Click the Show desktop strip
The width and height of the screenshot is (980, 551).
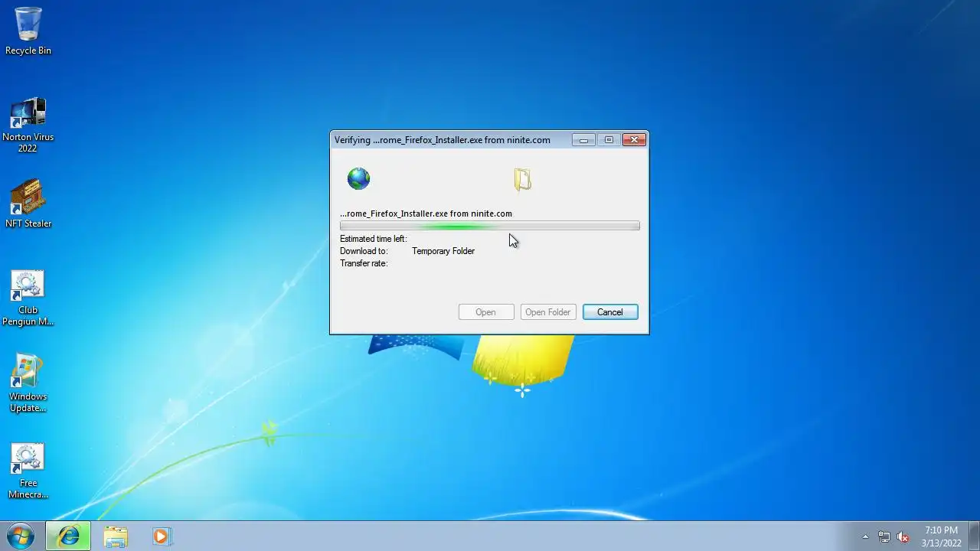point(974,536)
